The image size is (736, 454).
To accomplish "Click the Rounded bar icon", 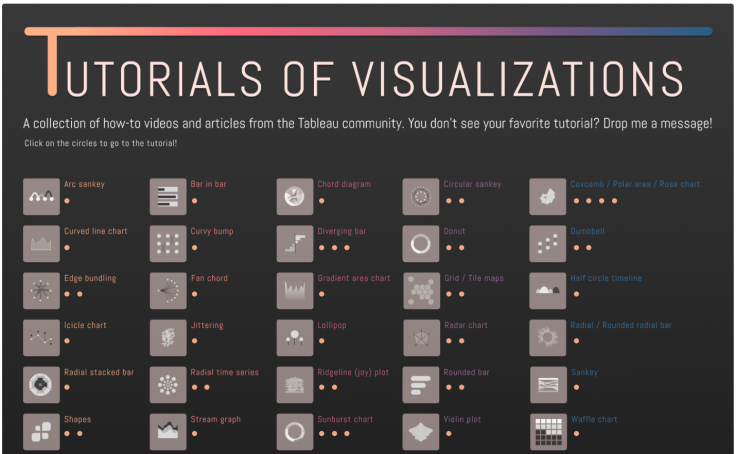I will pos(421,385).
